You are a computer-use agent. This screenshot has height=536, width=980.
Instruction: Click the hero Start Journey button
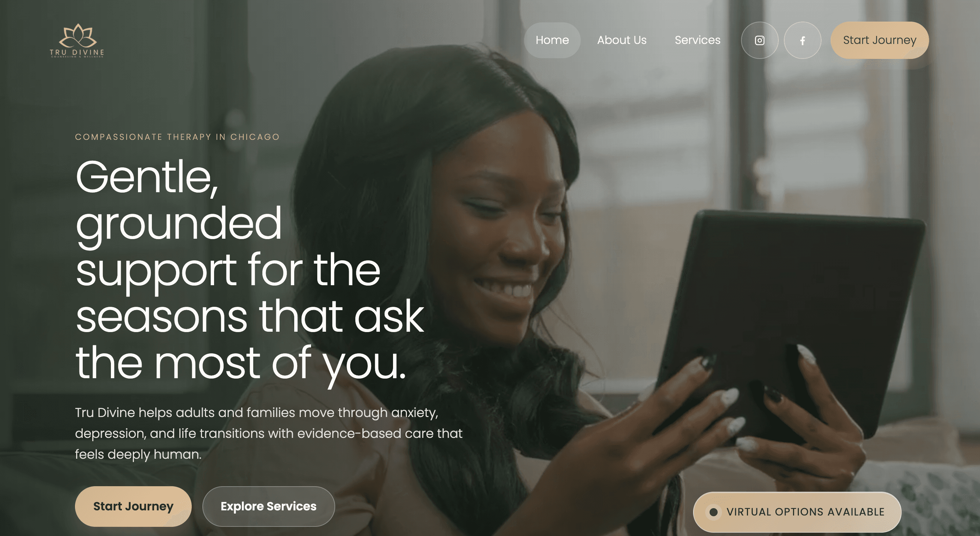pyautogui.click(x=133, y=506)
